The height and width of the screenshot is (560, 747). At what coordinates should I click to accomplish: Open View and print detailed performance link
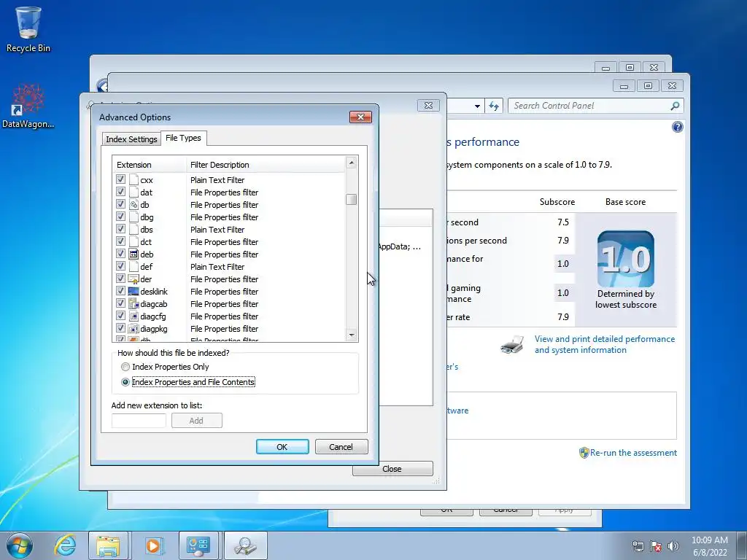click(605, 344)
